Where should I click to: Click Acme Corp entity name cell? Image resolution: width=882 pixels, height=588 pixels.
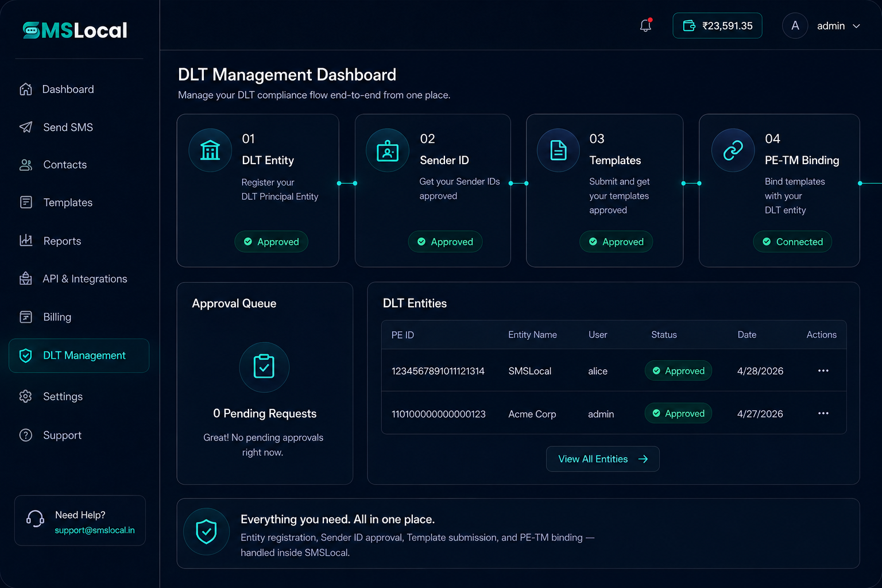coord(532,414)
